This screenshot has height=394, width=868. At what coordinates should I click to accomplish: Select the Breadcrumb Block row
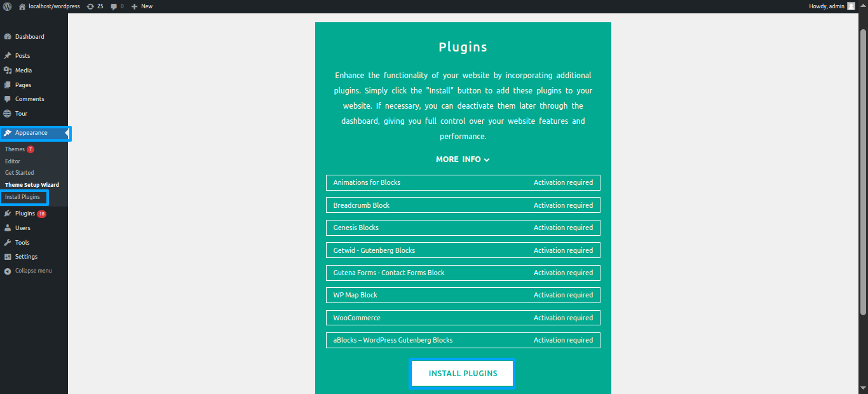[x=463, y=205]
